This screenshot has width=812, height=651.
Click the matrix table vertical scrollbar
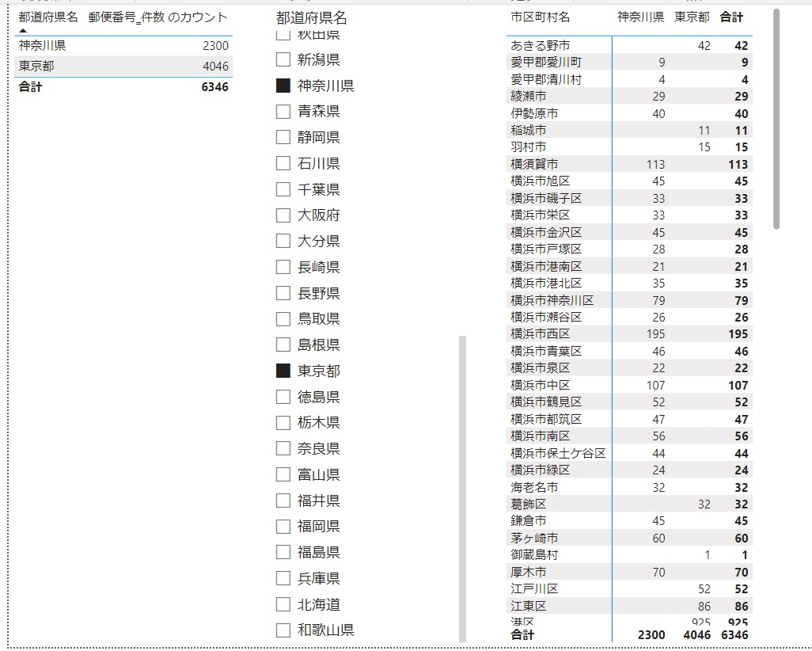[x=776, y=119]
